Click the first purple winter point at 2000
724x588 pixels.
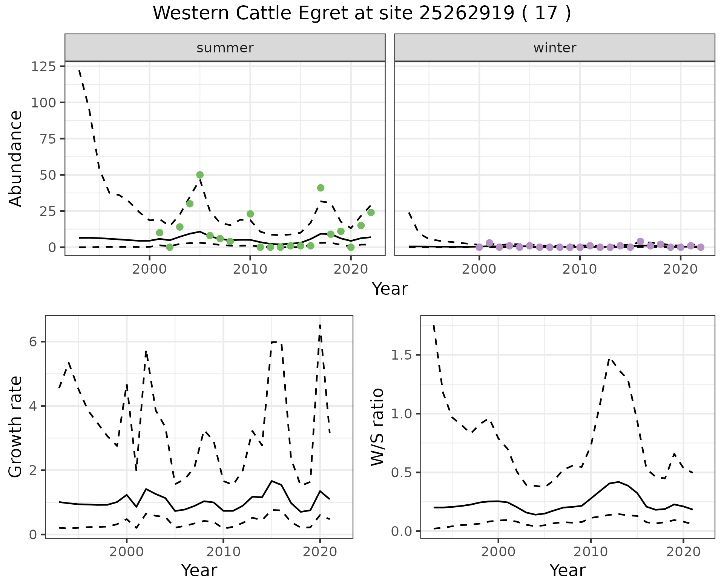point(479,247)
